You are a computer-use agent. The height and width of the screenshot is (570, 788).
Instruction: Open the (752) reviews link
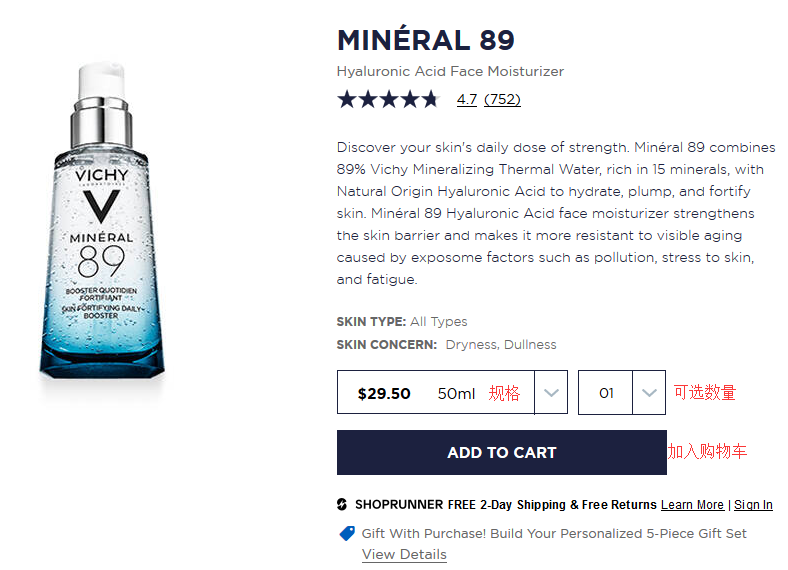(x=502, y=99)
